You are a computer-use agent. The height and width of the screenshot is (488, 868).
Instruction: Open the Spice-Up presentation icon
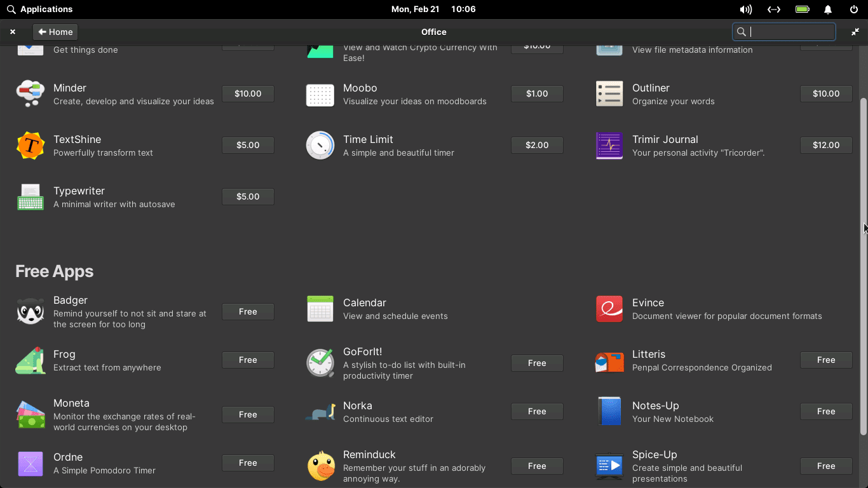609,466
